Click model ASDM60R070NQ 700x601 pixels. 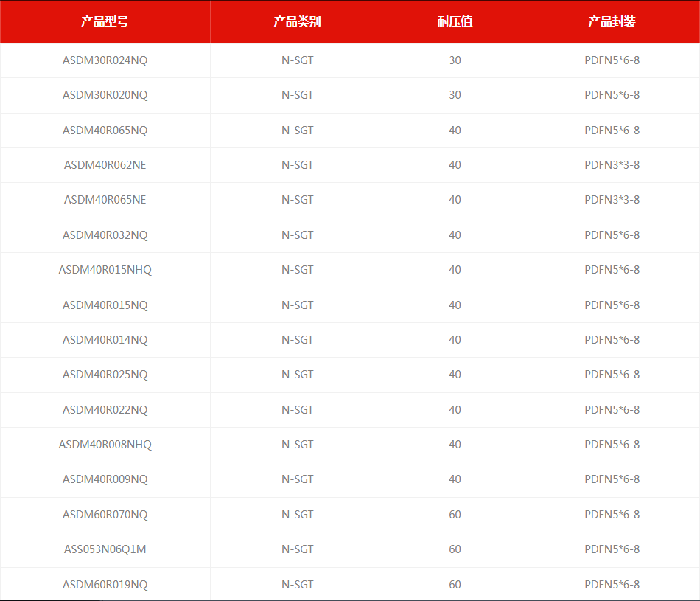coord(105,515)
